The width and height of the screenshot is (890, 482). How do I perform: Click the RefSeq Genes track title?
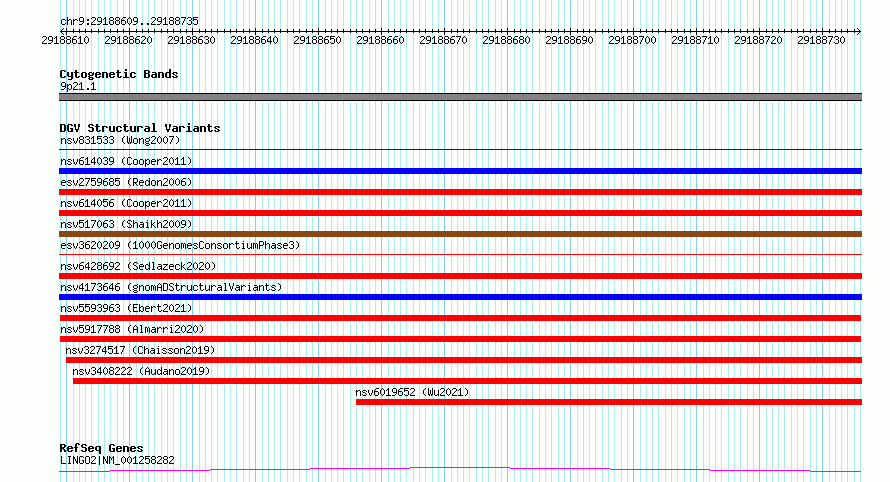(101, 448)
